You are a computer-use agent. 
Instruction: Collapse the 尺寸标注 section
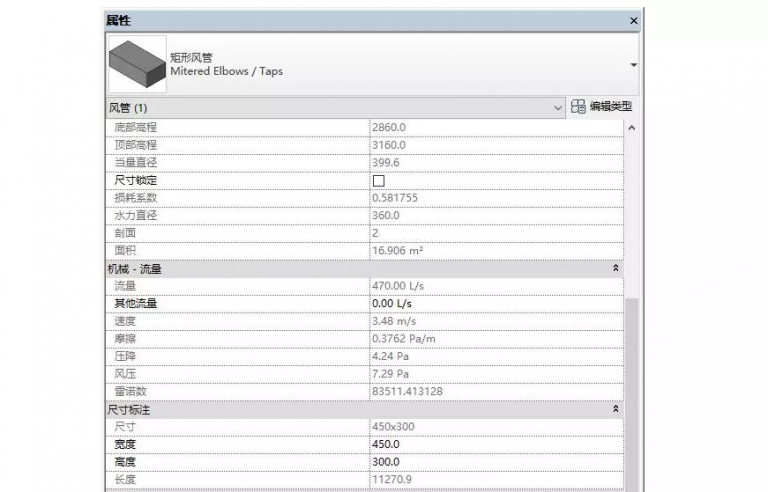pos(615,409)
